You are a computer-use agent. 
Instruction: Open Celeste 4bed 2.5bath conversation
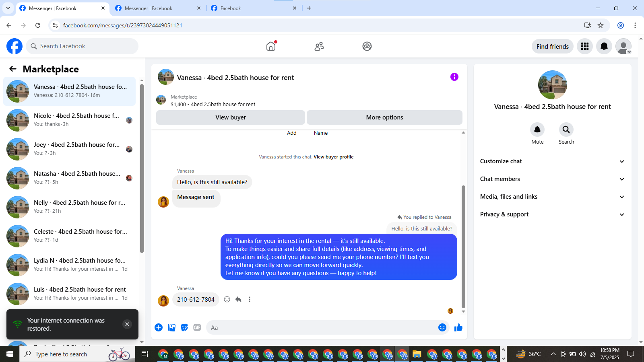tap(69, 236)
